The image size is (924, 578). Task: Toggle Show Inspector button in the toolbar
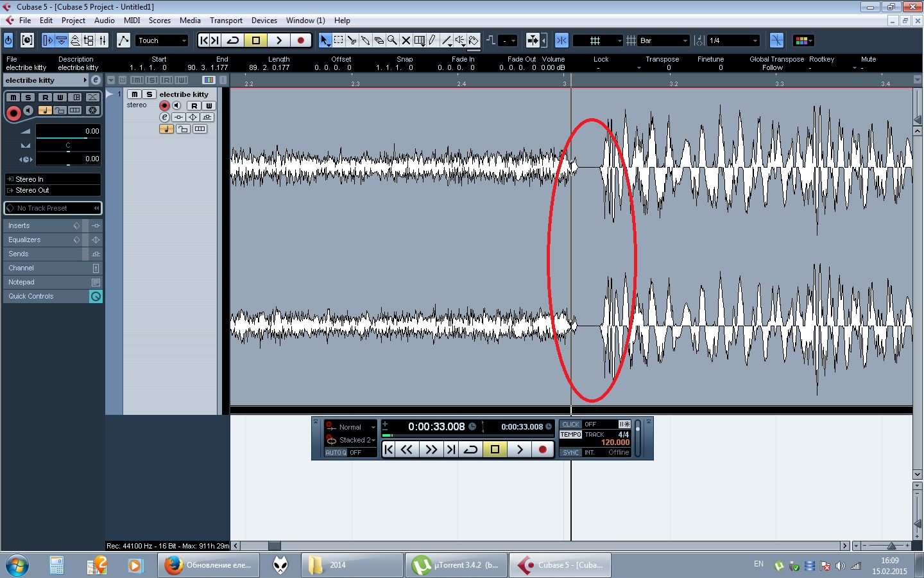click(48, 40)
